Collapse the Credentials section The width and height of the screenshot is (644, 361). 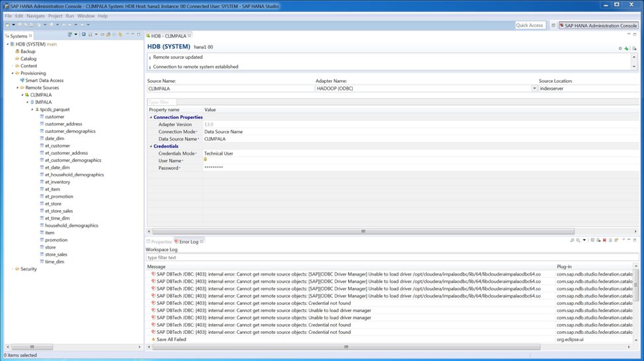tap(151, 146)
